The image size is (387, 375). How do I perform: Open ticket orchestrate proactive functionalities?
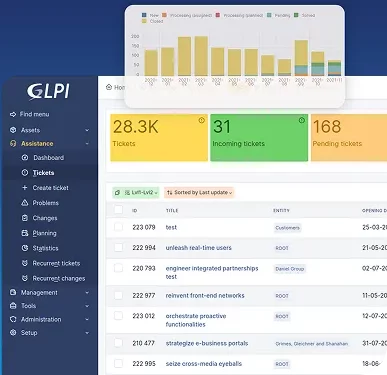point(196,320)
